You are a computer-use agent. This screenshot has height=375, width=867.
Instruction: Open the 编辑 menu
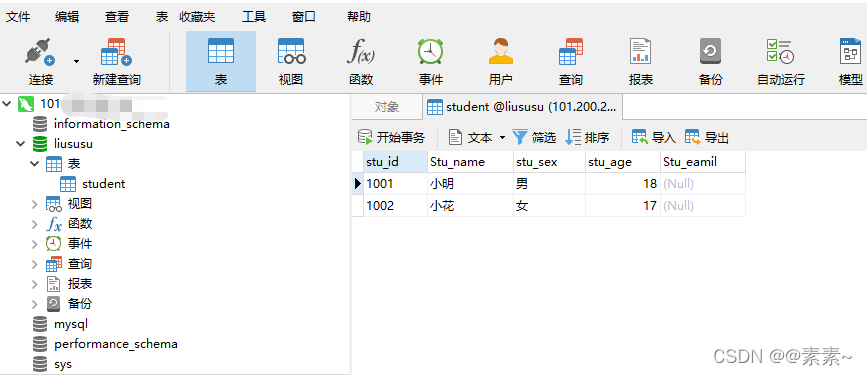coord(67,17)
